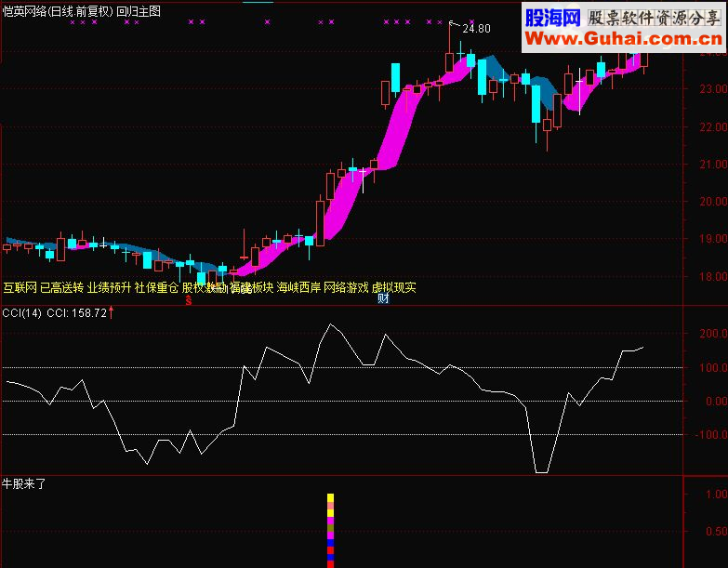Click the 0.50 axis label in 牛股来了 panel

coord(716,532)
